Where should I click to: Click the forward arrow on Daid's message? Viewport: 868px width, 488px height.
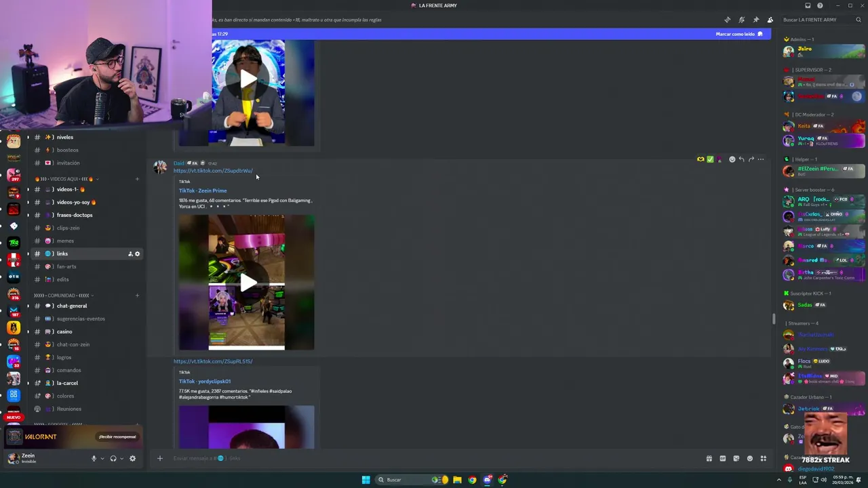pyautogui.click(x=751, y=159)
